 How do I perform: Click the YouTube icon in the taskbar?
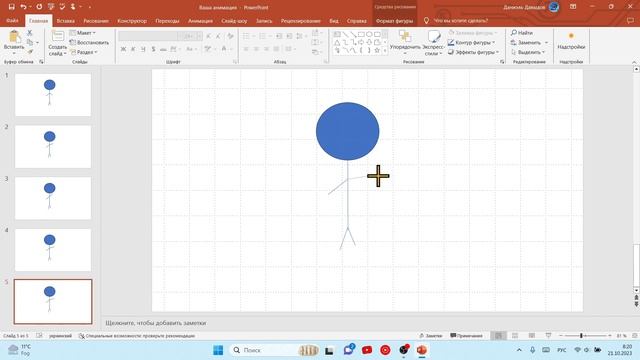[x=367, y=350]
